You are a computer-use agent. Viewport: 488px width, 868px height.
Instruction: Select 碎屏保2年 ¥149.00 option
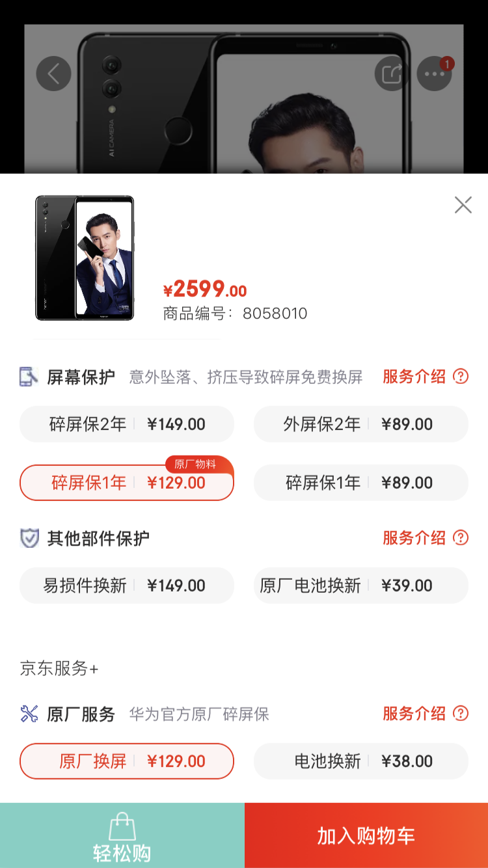pos(127,424)
